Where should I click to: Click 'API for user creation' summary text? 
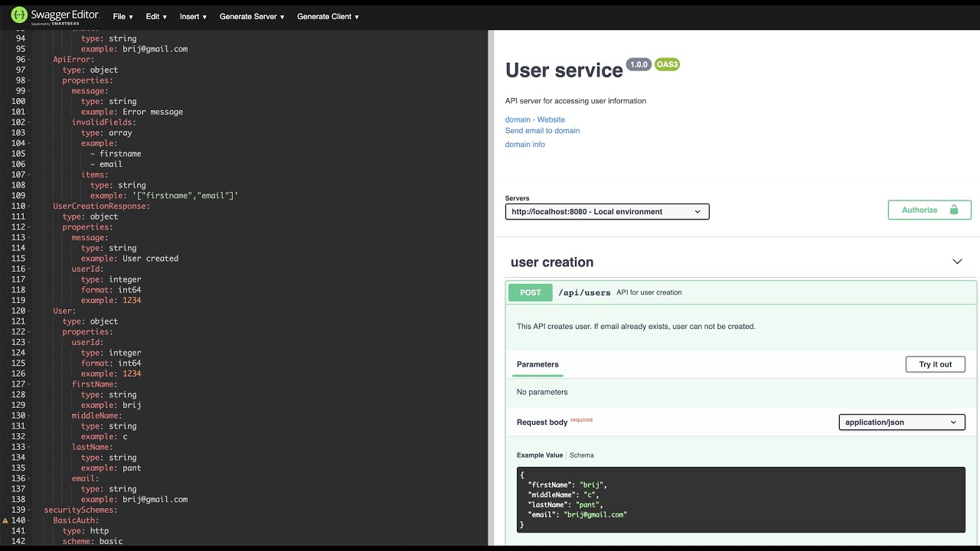point(649,292)
